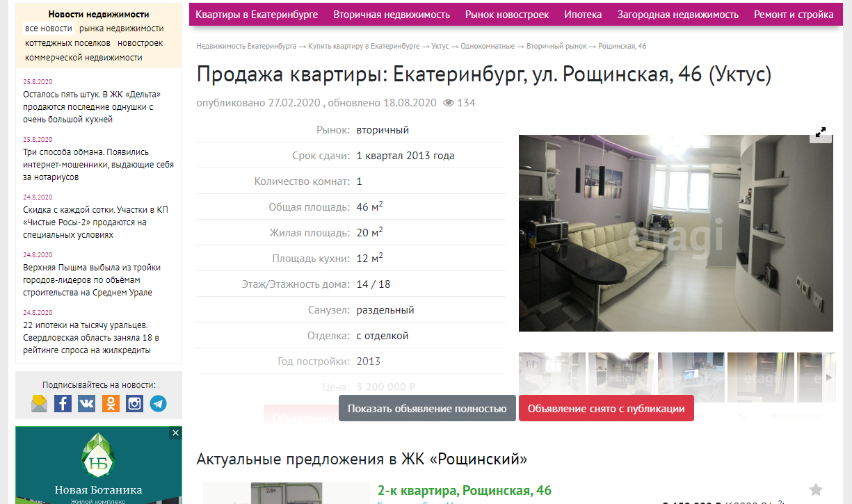Image resolution: width=852 pixels, height=504 pixels.
Task: Go to Ремонт и стройка section
Action: [794, 15]
